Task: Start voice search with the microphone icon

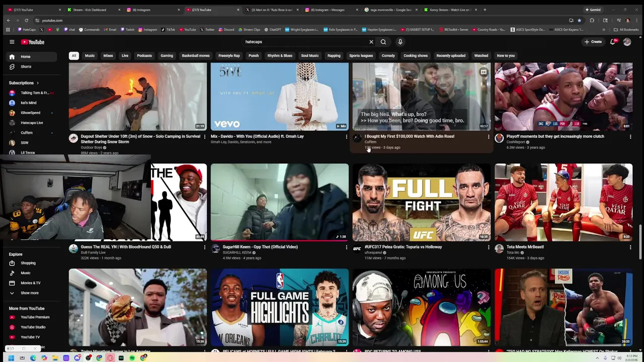Action: 400,42
